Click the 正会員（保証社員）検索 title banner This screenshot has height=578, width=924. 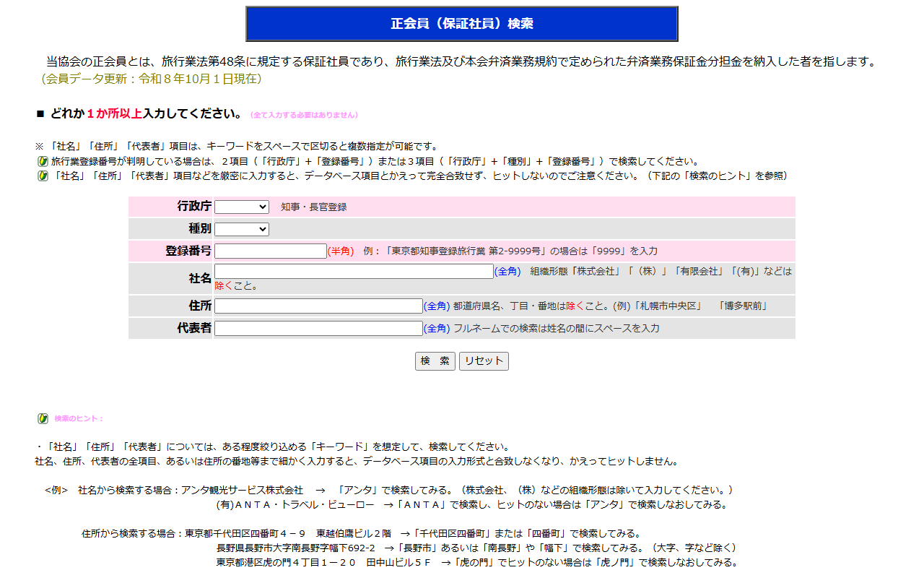tap(462, 24)
